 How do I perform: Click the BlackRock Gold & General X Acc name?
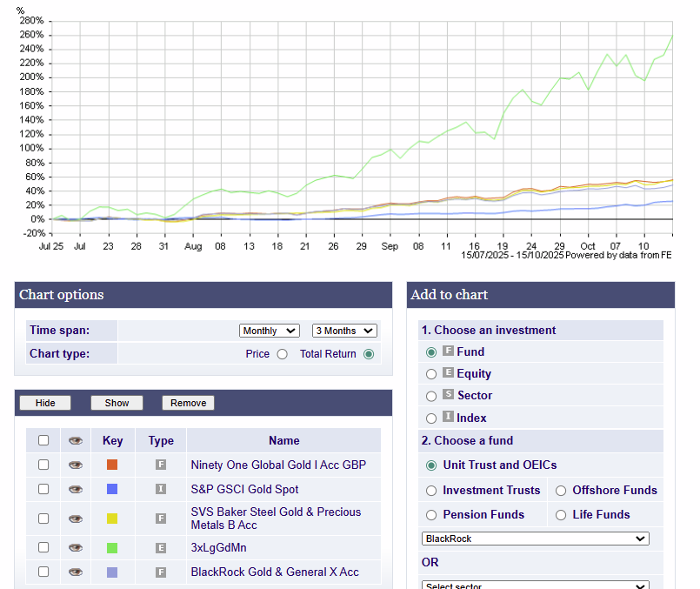[x=275, y=572]
